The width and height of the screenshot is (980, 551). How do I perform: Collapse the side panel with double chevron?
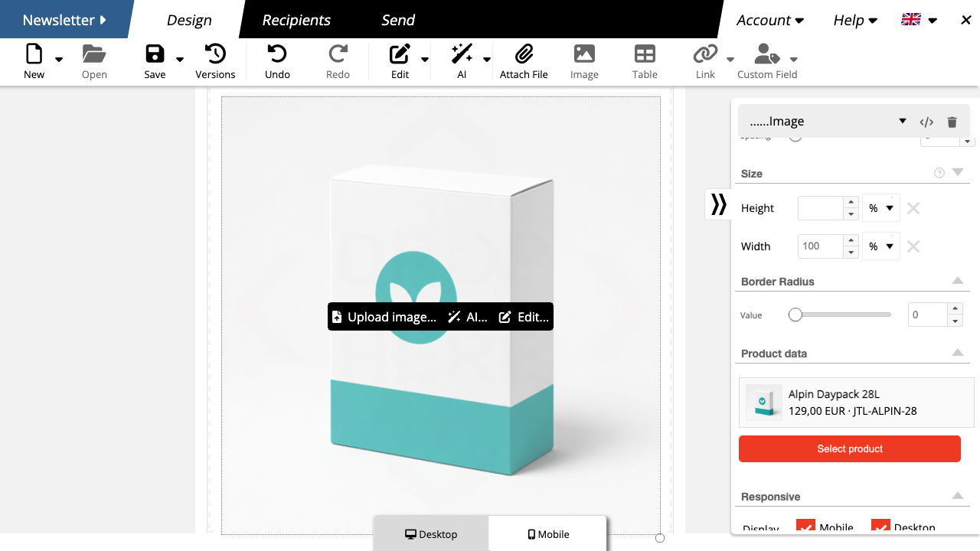point(718,204)
